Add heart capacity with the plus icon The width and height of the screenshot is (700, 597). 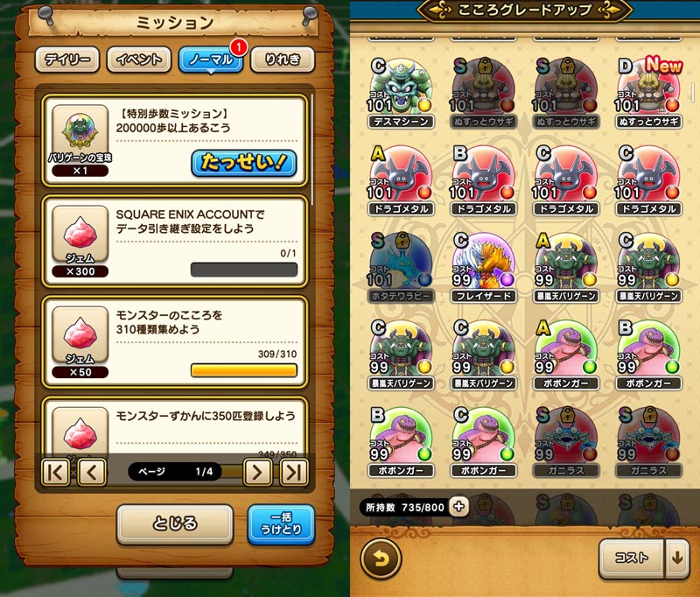pos(458,506)
